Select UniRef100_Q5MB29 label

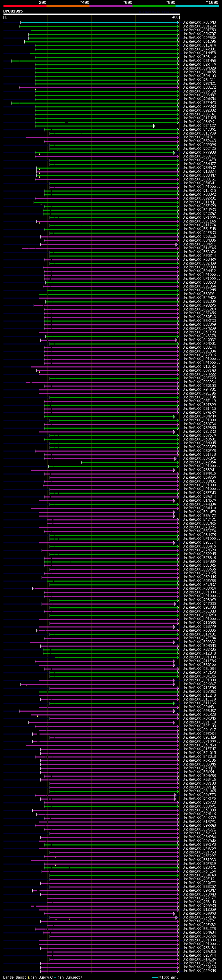pos(199,68)
